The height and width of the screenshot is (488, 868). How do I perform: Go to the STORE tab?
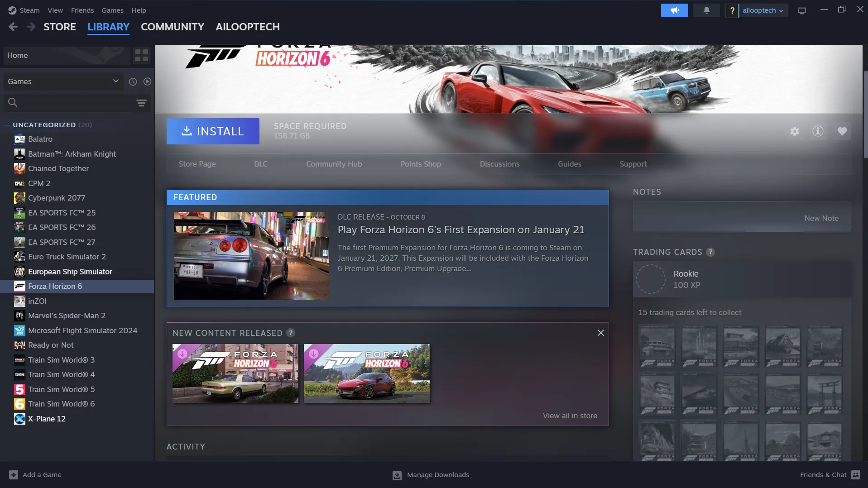[x=60, y=27]
